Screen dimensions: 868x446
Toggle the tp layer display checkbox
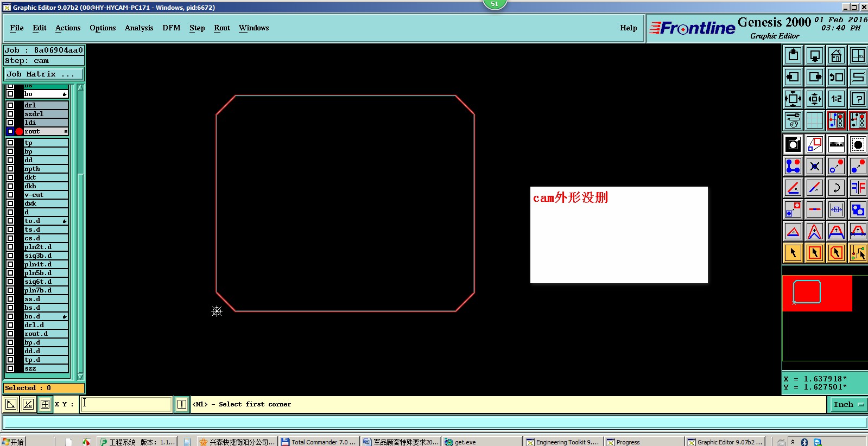click(10, 143)
